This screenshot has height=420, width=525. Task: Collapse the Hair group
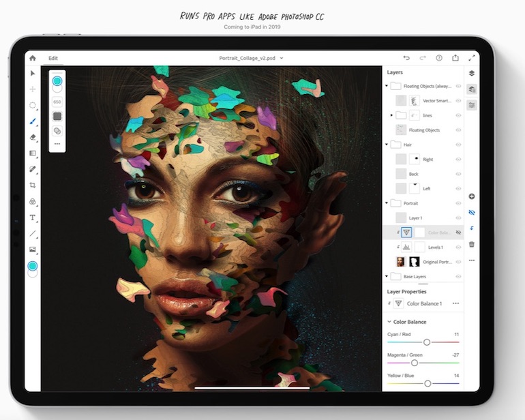(x=387, y=145)
